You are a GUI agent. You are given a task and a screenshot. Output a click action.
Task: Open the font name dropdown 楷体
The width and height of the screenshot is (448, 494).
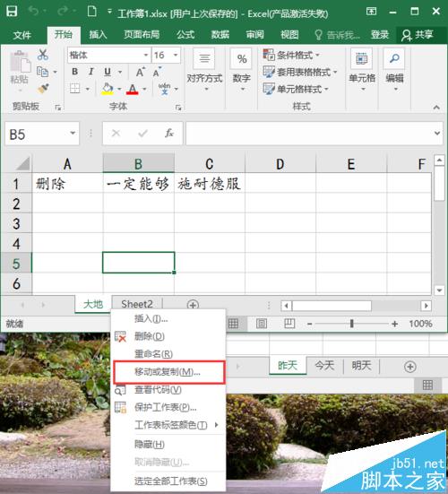pyautogui.click(x=146, y=55)
